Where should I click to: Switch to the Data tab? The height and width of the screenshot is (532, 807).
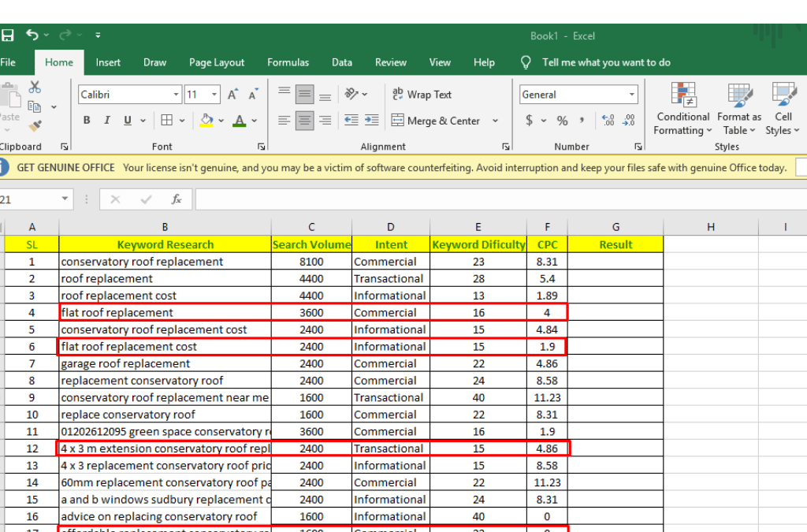coord(342,62)
